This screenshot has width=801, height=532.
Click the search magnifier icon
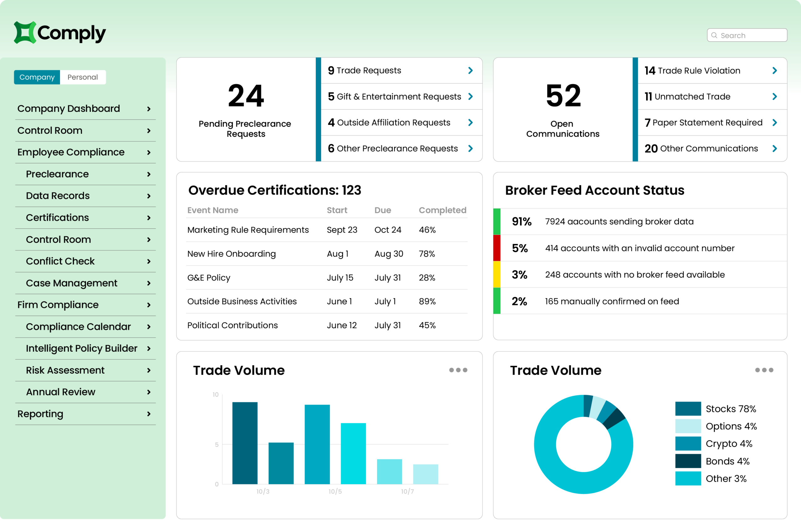coord(714,35)
